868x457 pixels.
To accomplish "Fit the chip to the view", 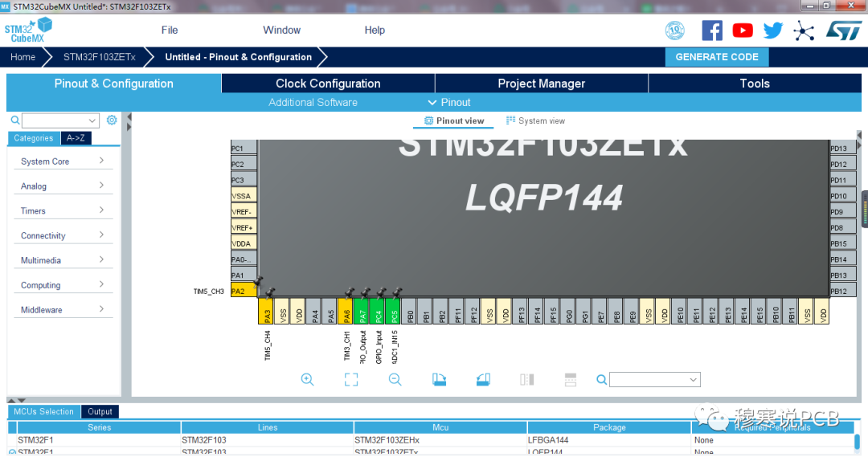I will [x=351, y=380].
